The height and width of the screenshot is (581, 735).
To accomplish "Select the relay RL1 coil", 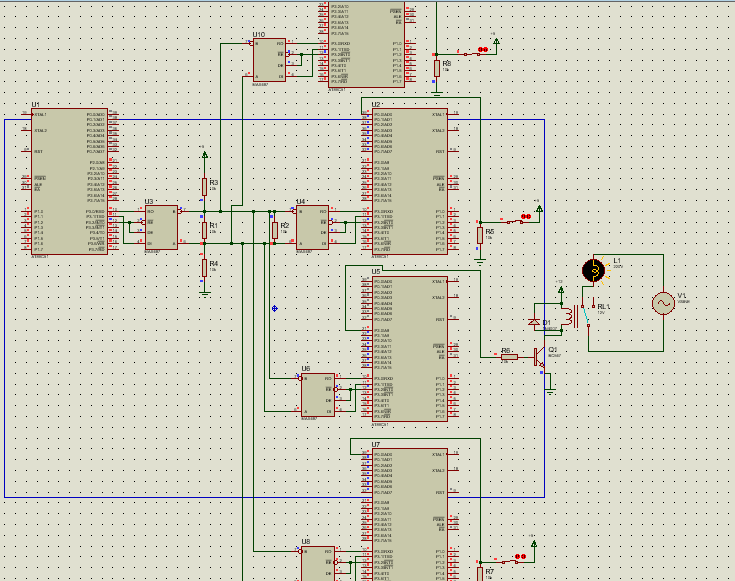I will pos(567,318).
